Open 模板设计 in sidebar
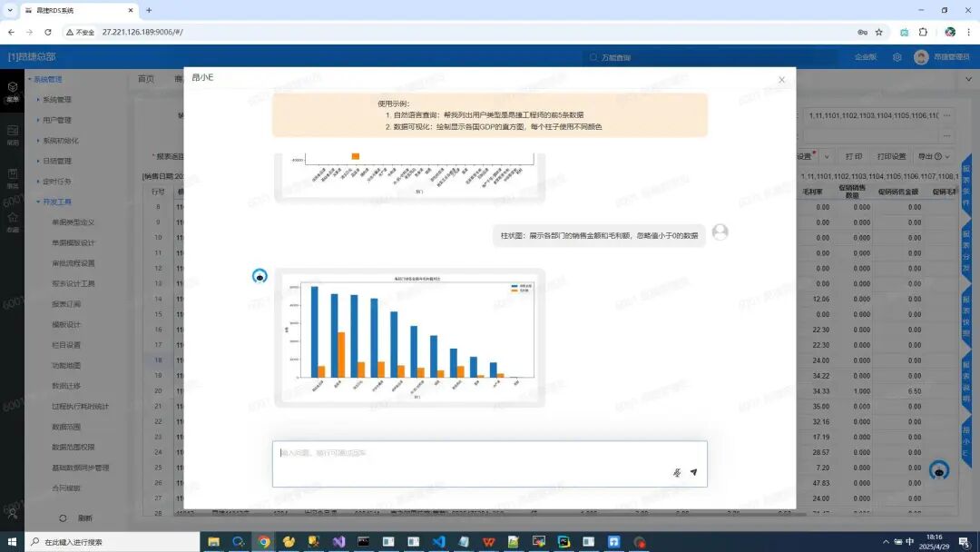Image resolution: width=980 pixels, height=552 pixels. (x=66, y=324)
